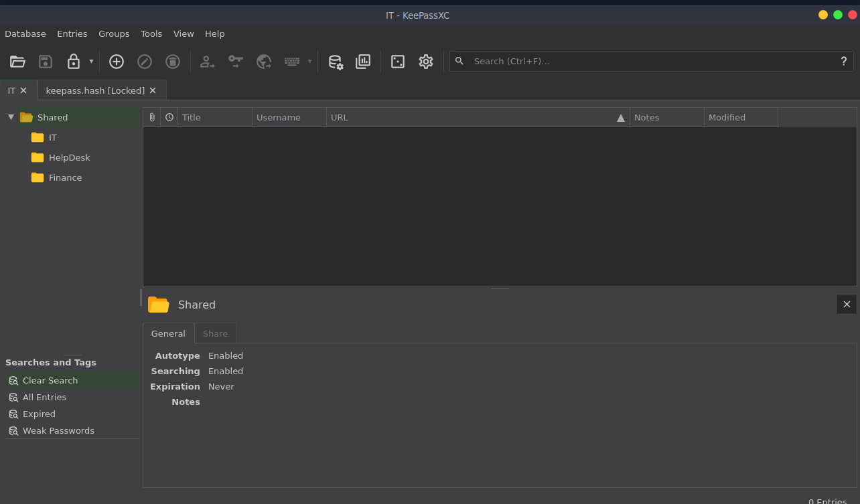Image resolution: width=860 pixels, height=504 pixels.
Task: Click Edit entry pencil icon
Action: pyautogui.click(x=145, y=62)
